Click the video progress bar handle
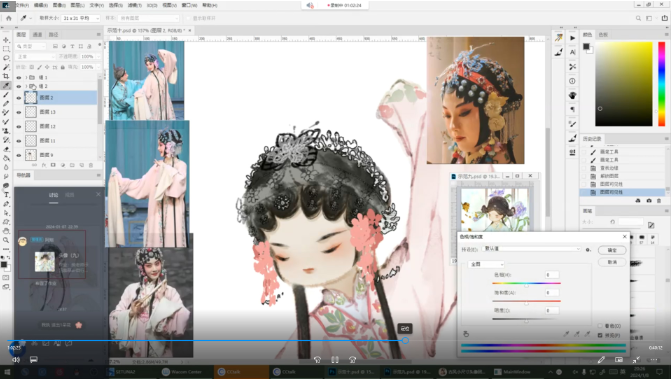 pyautogui.click(x=405, y=340)
